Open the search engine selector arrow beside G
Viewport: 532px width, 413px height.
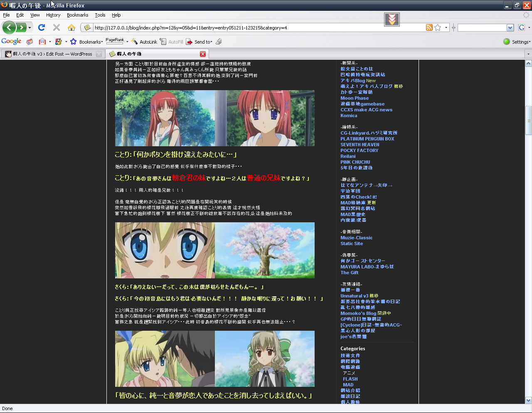pyautogui.click(x=529, y=28)
